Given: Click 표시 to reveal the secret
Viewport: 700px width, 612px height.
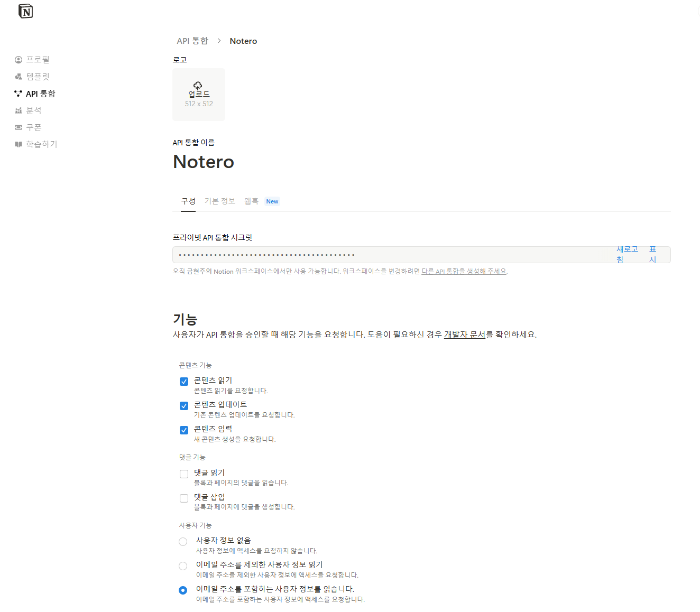Looking at the screenshot, I should point(653,254).
